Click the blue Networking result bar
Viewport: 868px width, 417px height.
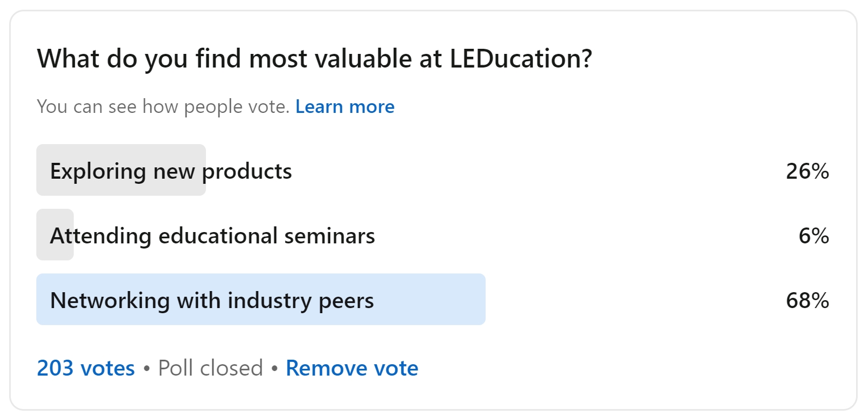[431, 300]
